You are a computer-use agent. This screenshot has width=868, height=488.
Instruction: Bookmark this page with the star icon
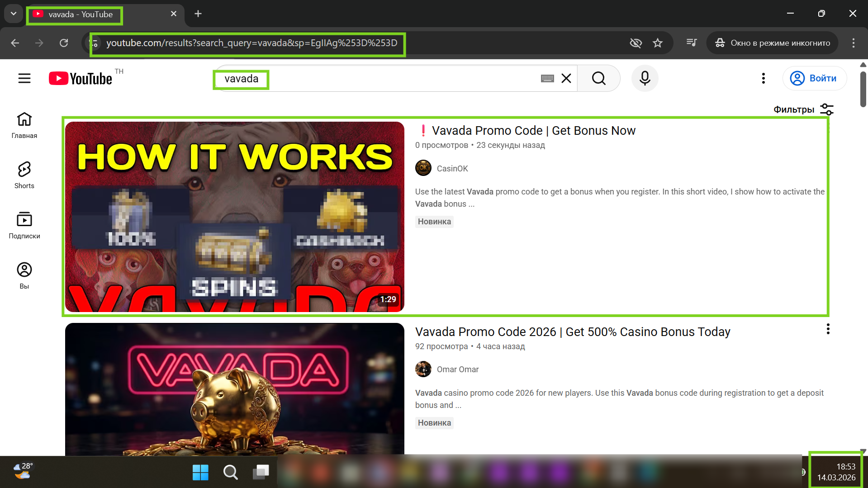coord(657,43)
